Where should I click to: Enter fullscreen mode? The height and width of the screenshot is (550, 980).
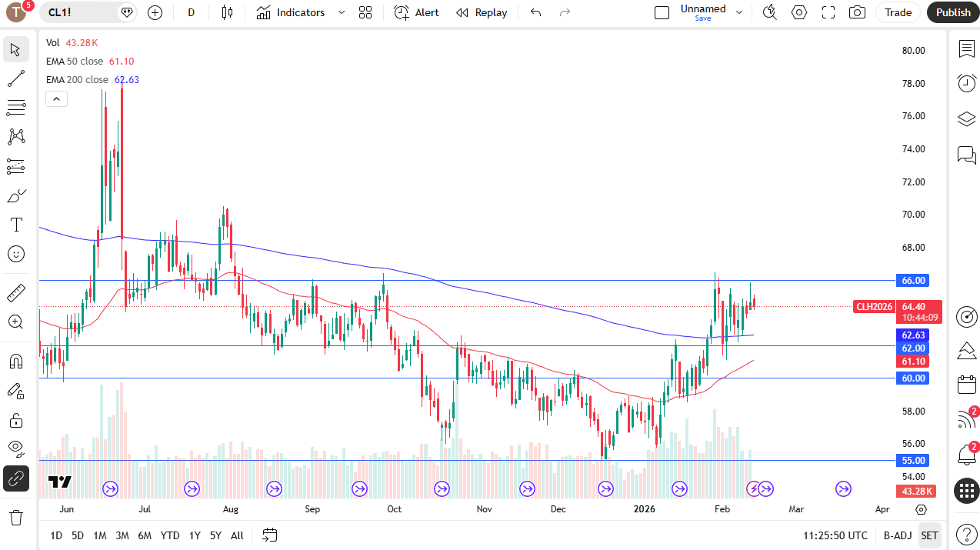click(x=828, y=12)
